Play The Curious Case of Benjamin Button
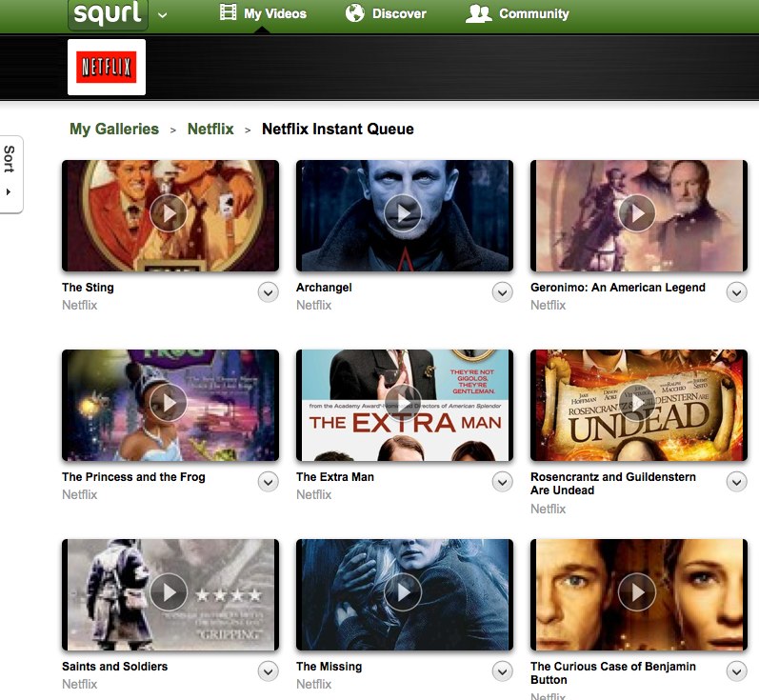Image resolution: width=759 pixels, height=700 pixels. pyautogui.click(x=637, y=591)
